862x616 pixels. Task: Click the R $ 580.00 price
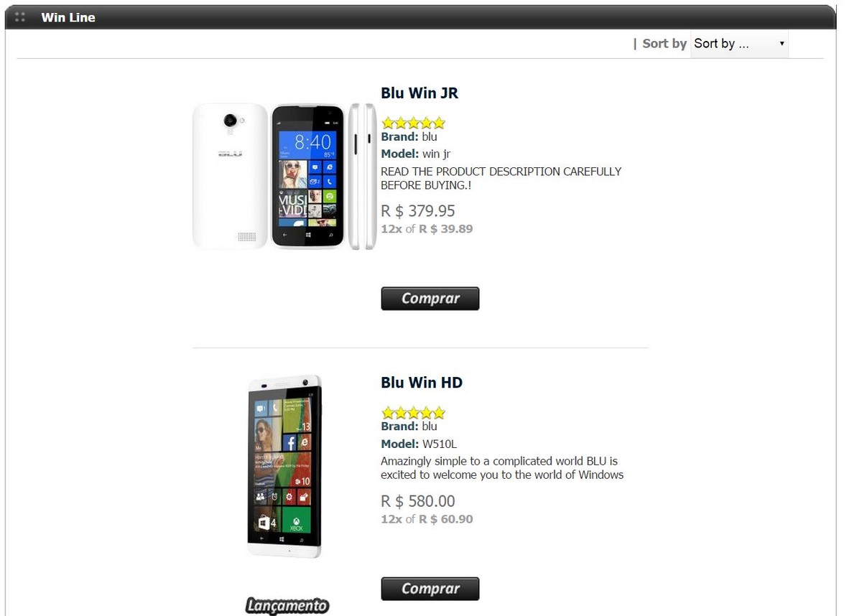[x=418, y=501]
